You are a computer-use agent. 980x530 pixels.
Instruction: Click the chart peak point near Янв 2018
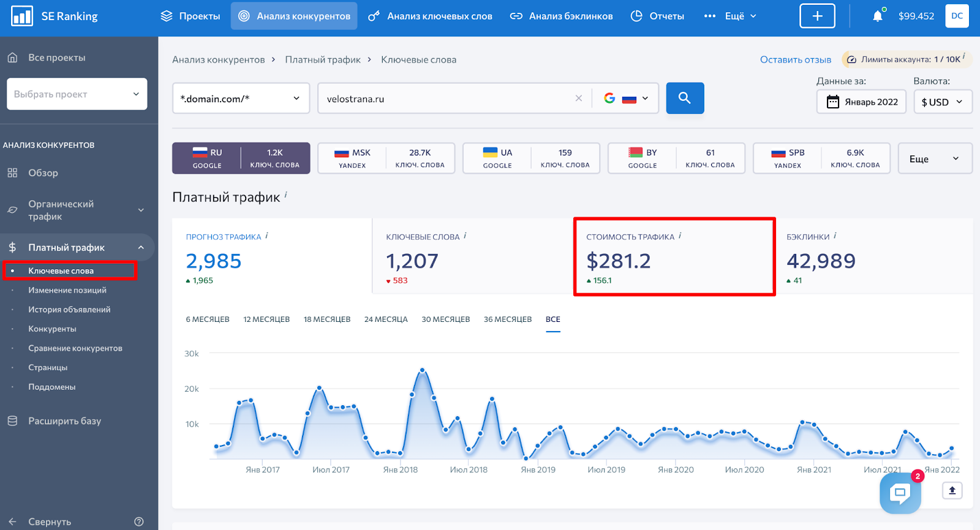(x=423, y=370)
